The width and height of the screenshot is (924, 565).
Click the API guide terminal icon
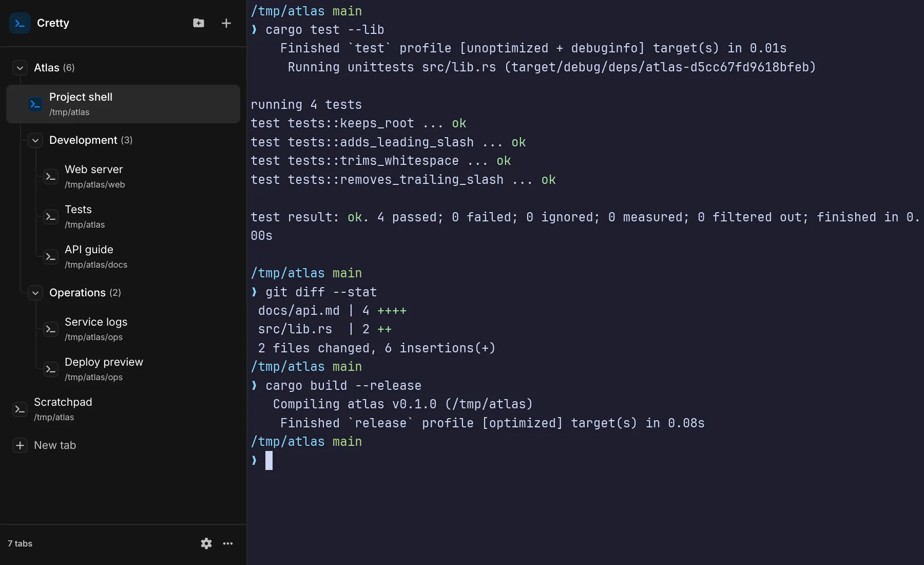pyautogui.click(x=51, y=257)
